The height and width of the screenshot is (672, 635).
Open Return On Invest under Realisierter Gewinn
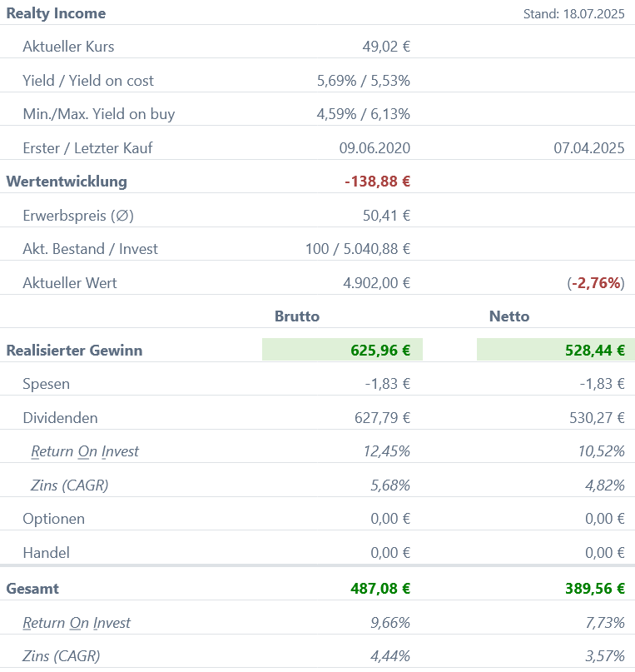click(85, 451)
